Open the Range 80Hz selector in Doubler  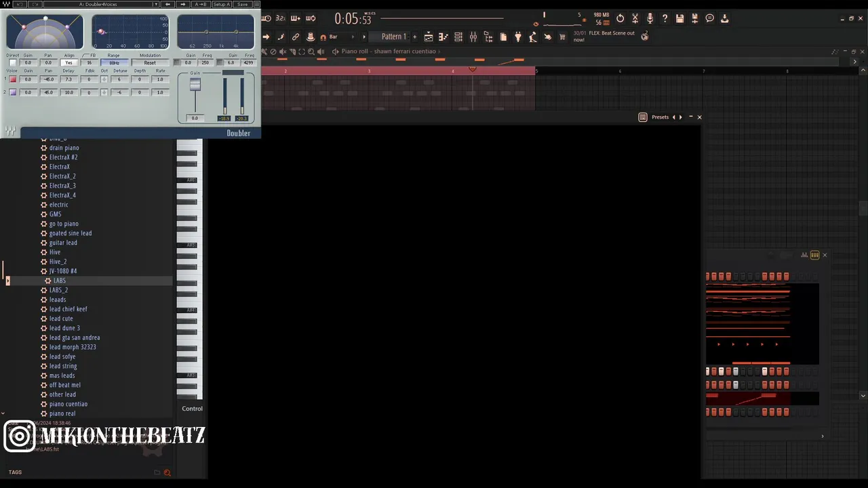coord(115,62)
